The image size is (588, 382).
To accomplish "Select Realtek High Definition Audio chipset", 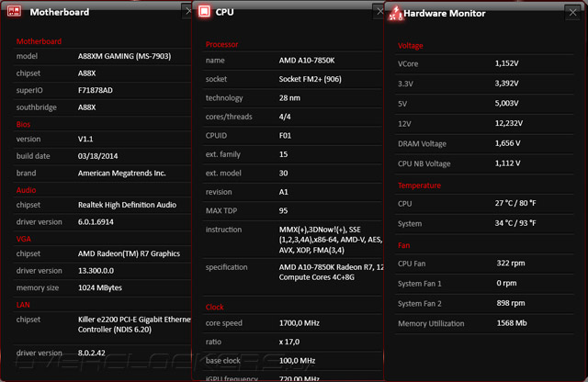I will (x=127, y=205).
